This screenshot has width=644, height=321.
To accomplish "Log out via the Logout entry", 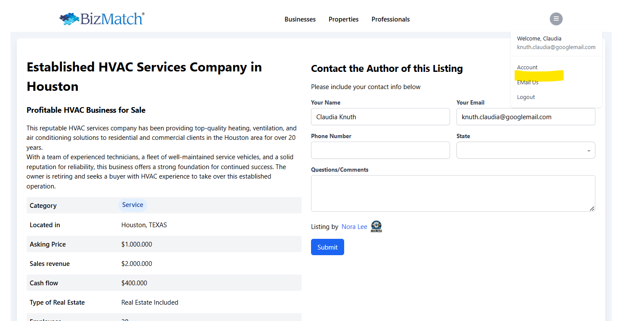I will pyautogui.click(x=526, y=97).
